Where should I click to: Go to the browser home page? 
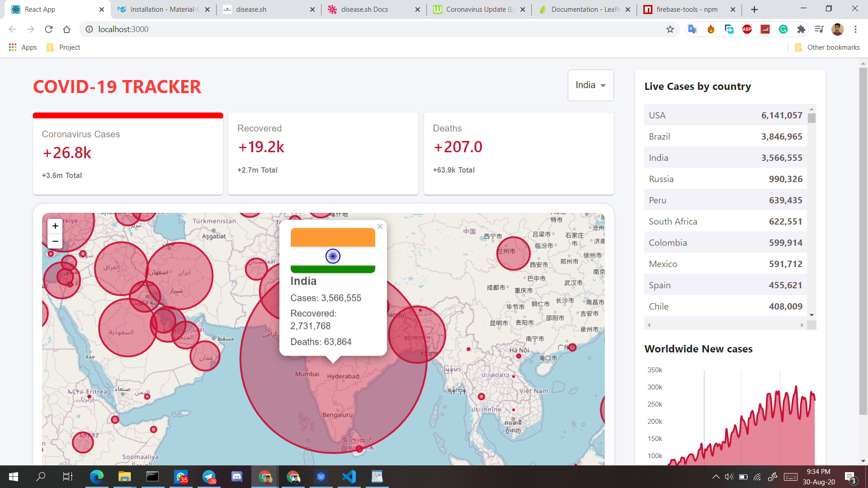coord(67,29)
